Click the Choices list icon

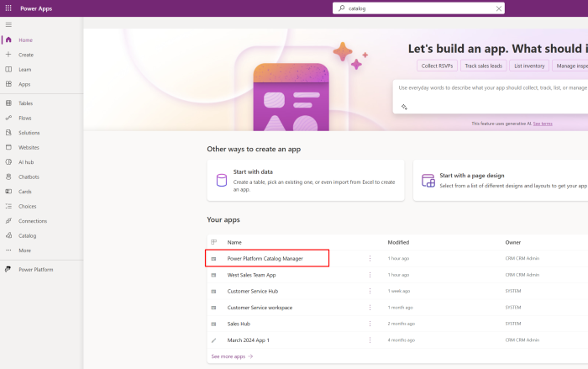click(x=8, y=206)
